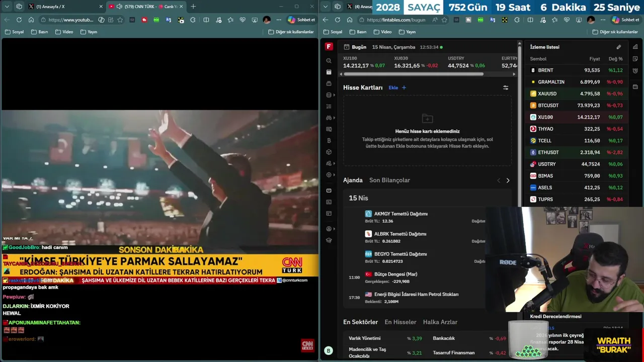Open the Fintables sidebar search icon
The image size is (644, 362).
(x=329, y=61)
